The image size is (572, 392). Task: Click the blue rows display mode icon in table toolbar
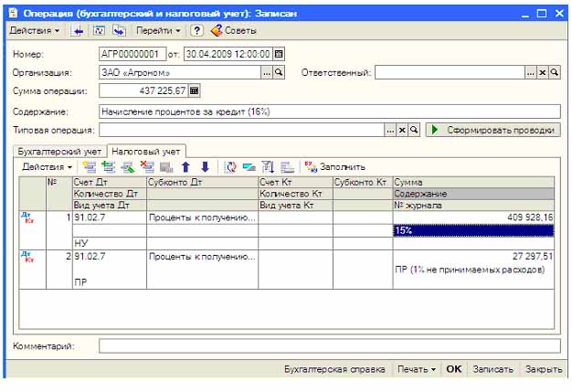coord(249,167)
